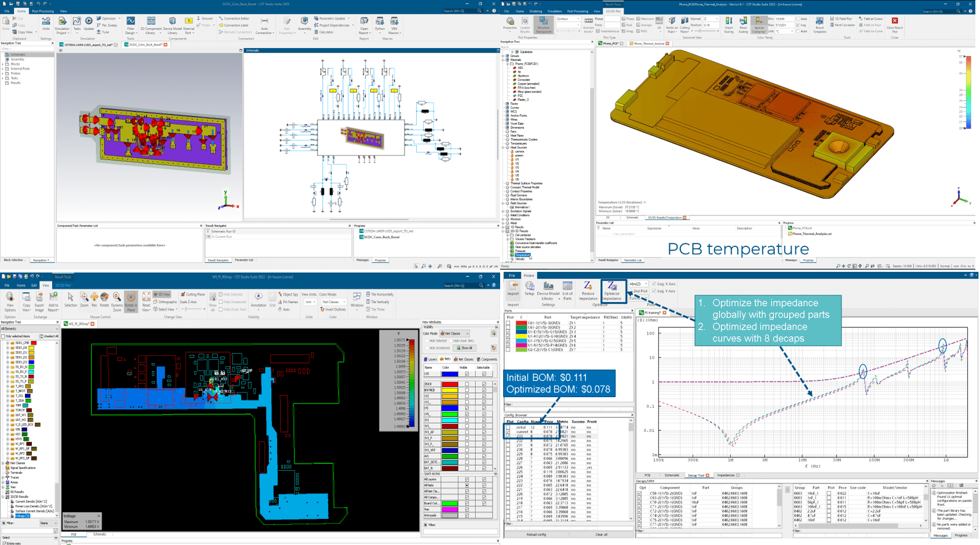The height and width of the screenshot is (545, 980).
Task: Switch to Modeling ribbon tab
Action: click(535, 11)
